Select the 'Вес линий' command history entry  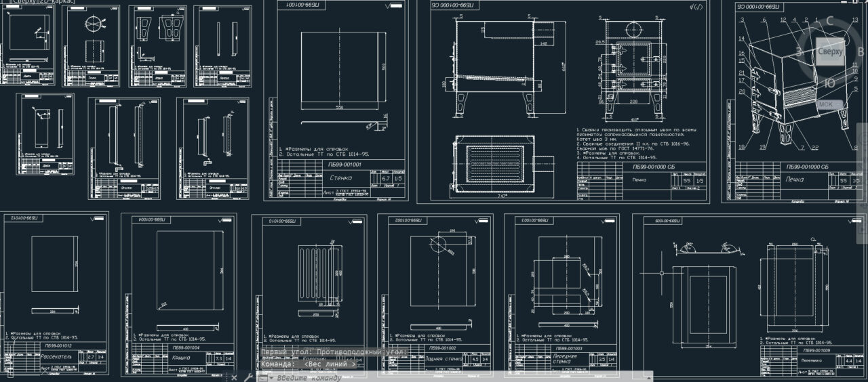click(x=330, y=364)
